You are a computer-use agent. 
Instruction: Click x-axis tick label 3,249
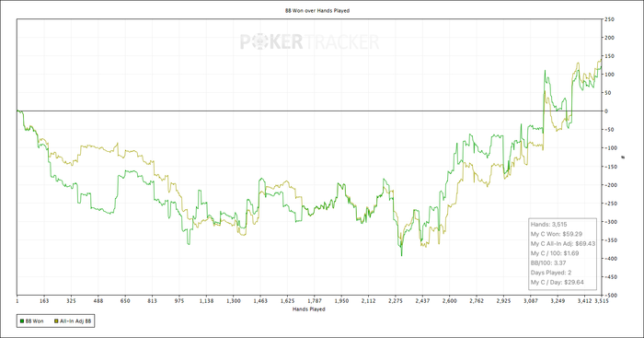click(x=558, y=301)
